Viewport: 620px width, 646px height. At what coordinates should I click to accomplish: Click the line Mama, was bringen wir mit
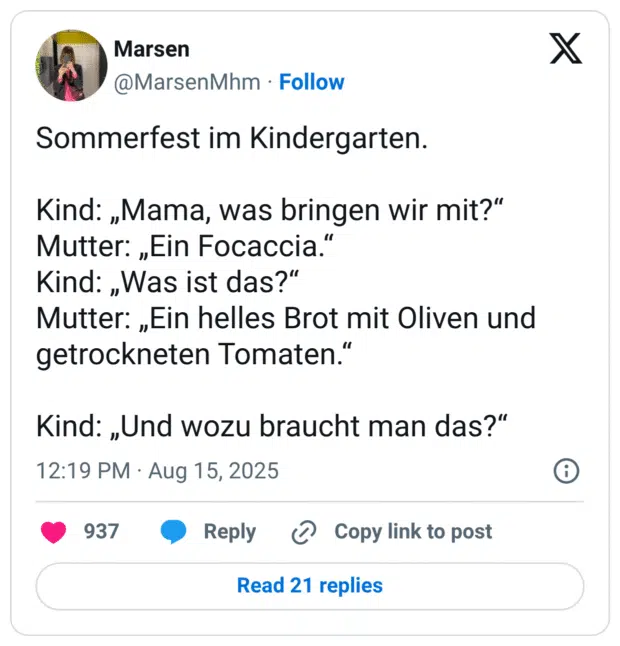point(268,213)
